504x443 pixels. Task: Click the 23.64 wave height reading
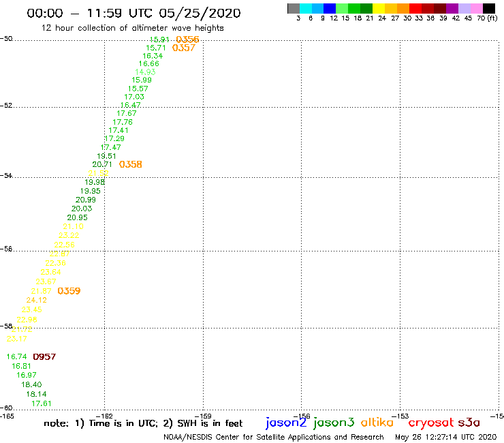click(x=50, y=272)
